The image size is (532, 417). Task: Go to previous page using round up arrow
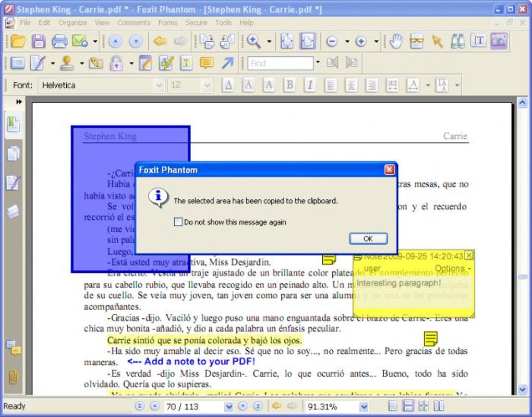[115, 41]
